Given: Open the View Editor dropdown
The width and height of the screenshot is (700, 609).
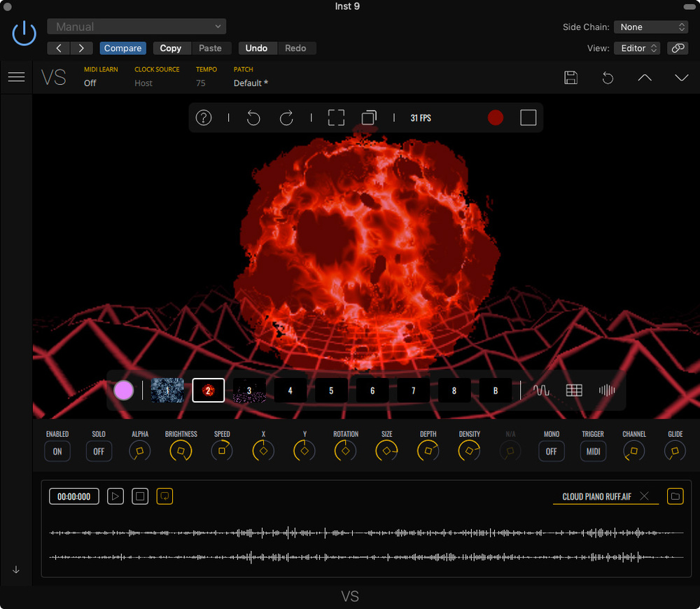Looking at the screenshot, I should click(637, 48).
